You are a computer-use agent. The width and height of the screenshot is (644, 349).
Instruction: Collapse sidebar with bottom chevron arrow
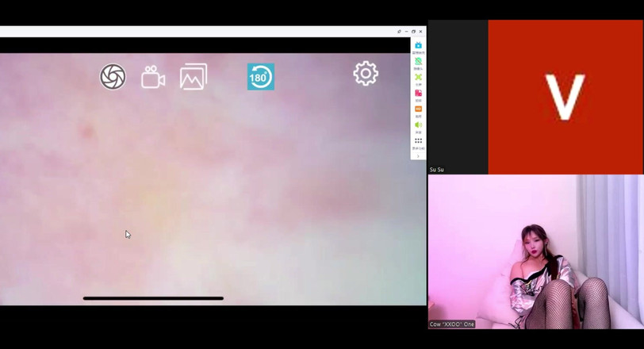(418, 156)
